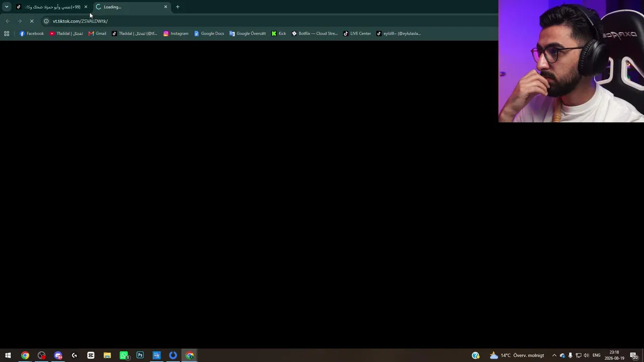This screenshot has height=362, width=644.
Task: Close the TikTok tab with Arabic title
Action: click(x=86, y=7)
